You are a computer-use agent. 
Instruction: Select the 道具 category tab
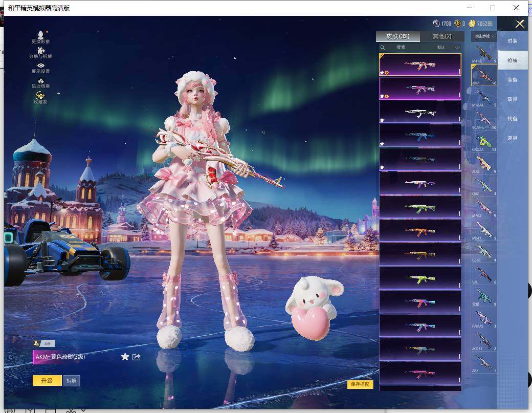513,138
